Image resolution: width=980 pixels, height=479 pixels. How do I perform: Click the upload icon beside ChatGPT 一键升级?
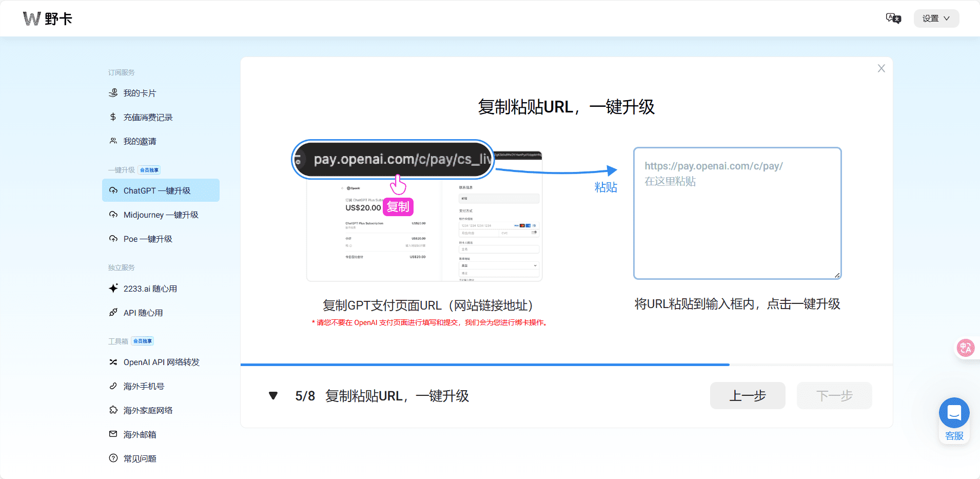point(113,190)
